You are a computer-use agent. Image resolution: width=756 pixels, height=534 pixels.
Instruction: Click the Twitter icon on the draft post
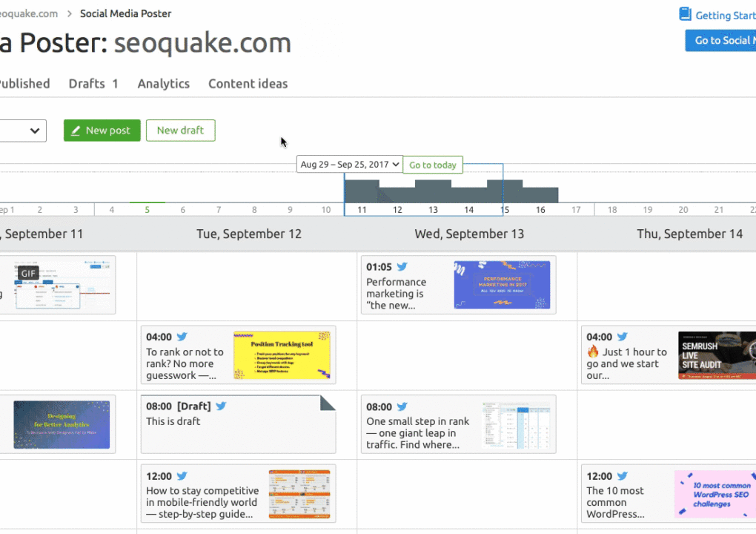(x=221, y=406)
